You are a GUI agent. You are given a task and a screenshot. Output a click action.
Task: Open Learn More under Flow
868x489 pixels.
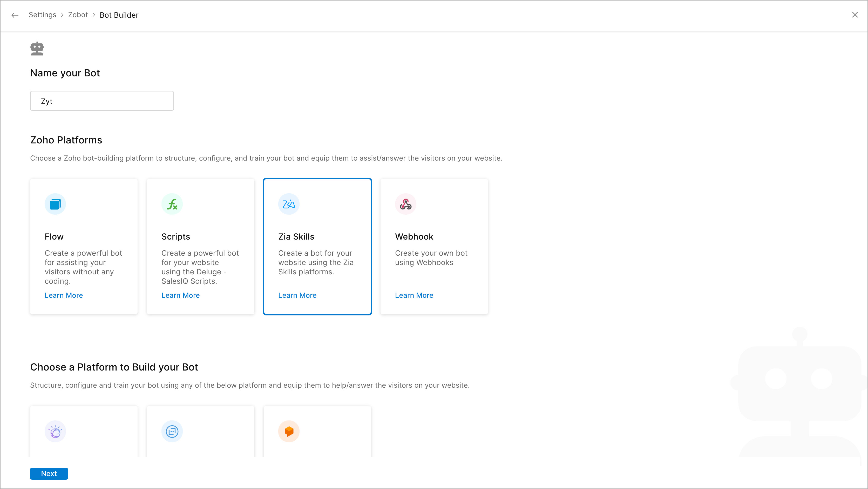[64, 295]
